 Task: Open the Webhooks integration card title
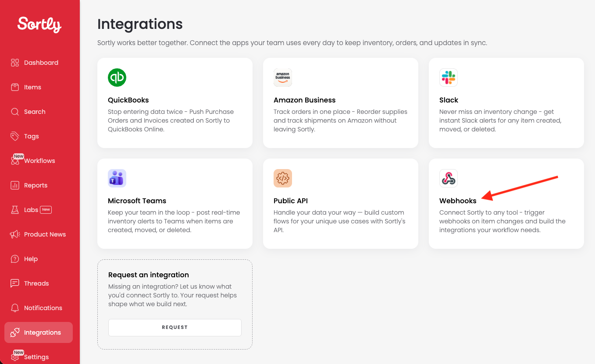(458, 201)
